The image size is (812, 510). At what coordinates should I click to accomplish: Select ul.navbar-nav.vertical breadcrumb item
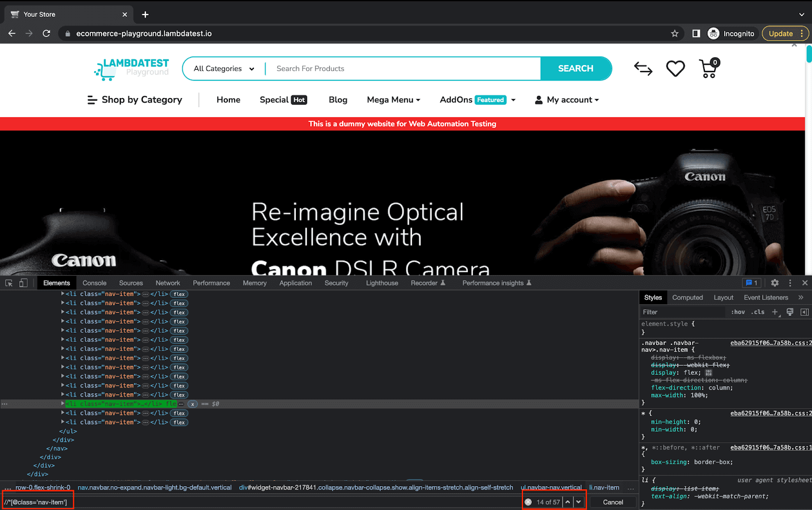click(x=551, y=488)
